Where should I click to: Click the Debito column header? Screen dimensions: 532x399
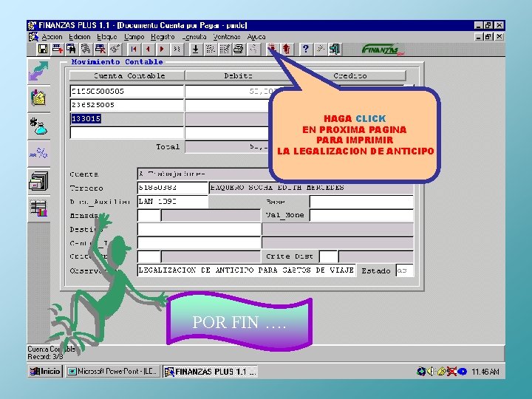(x=239, y=75)
